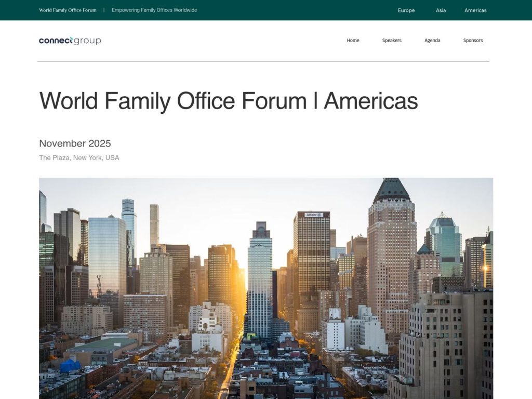The image size is (532, 399).
Task: Click the green header bar
Action: 266,10
